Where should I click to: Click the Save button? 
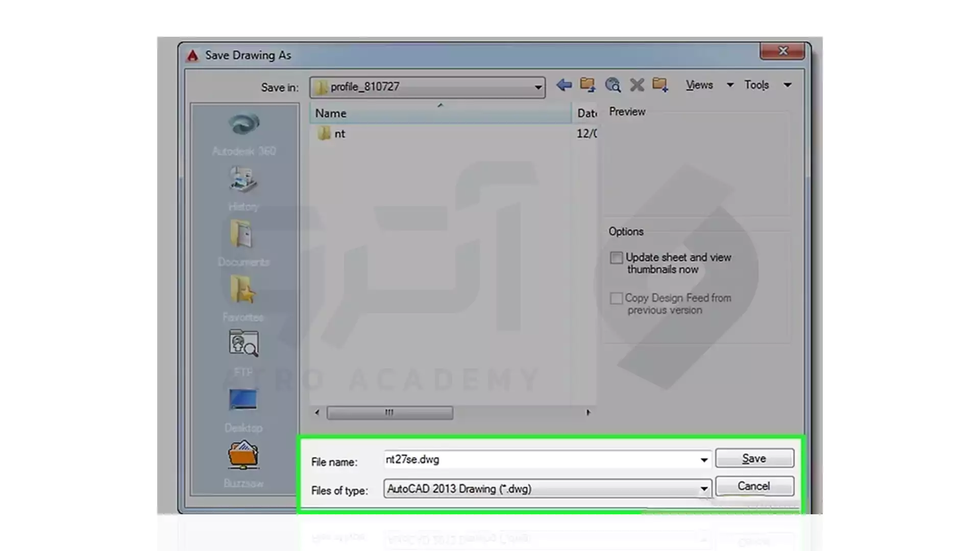pyautogui.click(x=754, y=458)
